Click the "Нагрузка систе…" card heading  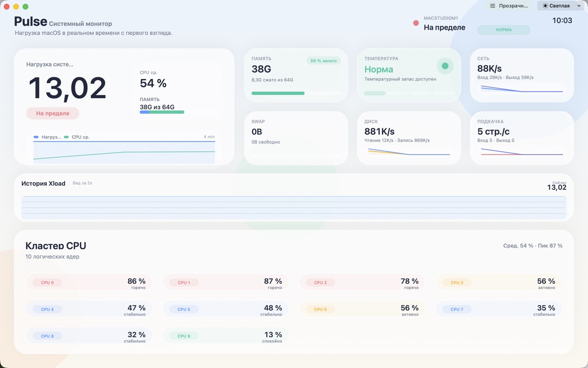[x=50, y=64]
